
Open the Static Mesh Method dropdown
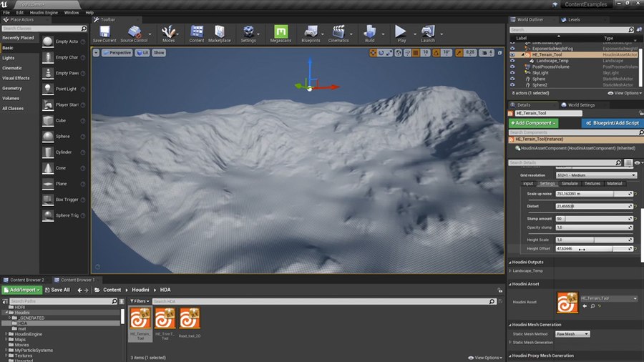click(x=572, y=334)
